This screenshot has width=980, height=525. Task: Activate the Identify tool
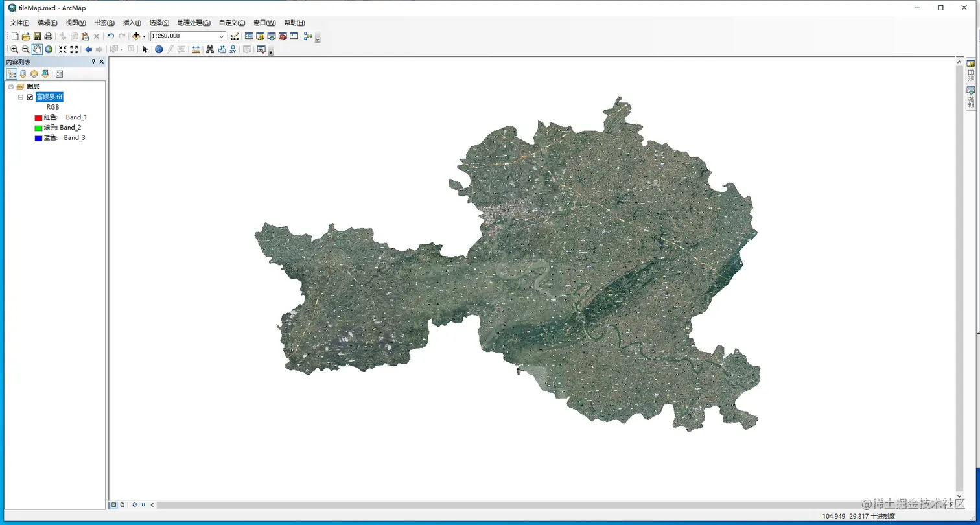tap(159, 49)
